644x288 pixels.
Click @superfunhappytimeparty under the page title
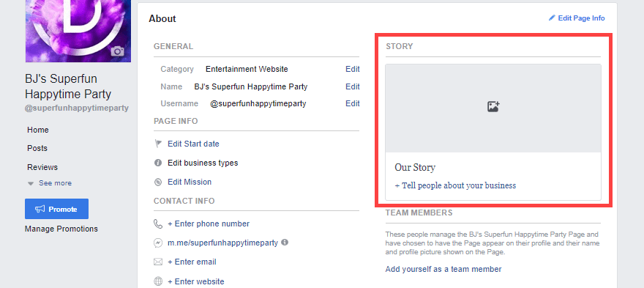[77, 108]
